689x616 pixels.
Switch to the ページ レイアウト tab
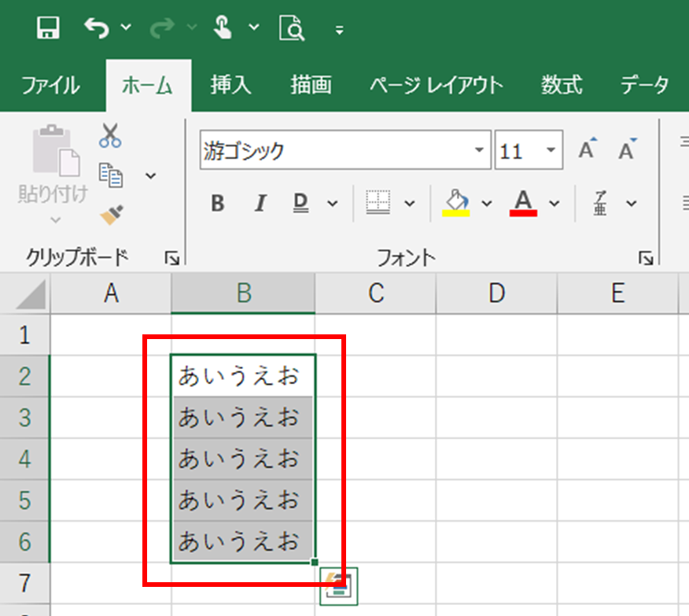[436, 85]
